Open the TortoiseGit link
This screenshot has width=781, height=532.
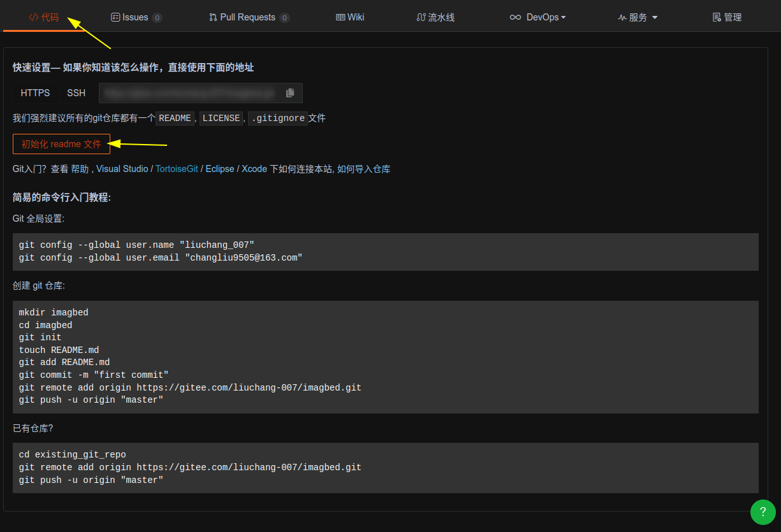[177, 169]
